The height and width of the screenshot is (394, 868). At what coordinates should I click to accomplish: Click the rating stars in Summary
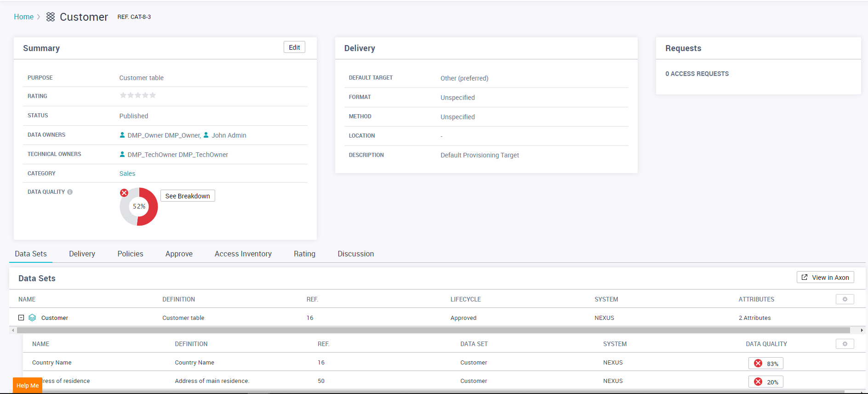[138, 95]
